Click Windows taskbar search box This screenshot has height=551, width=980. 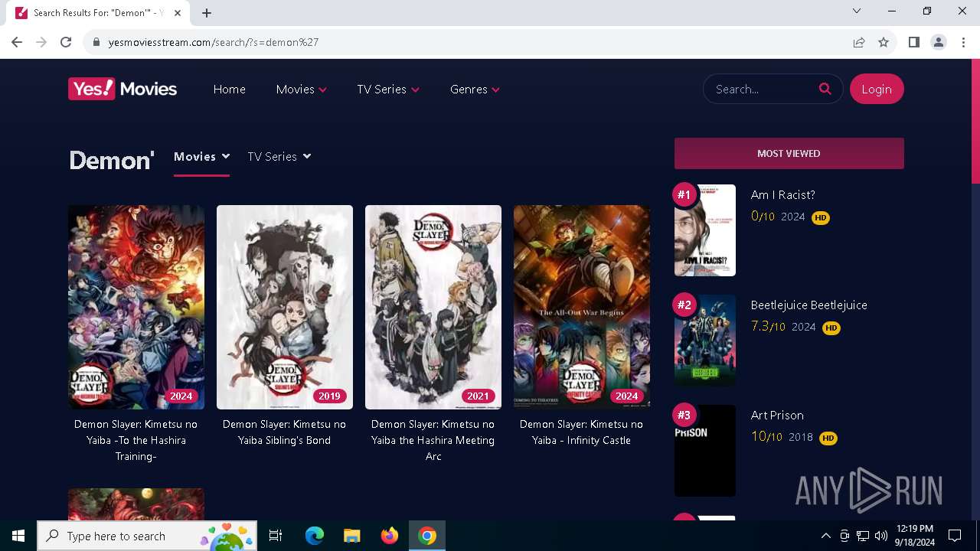click(x=149, y=536)
